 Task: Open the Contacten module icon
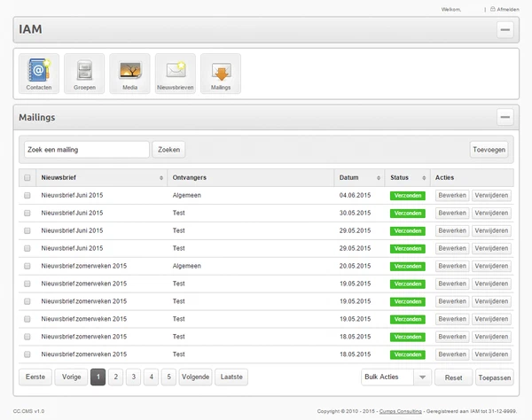39,74
